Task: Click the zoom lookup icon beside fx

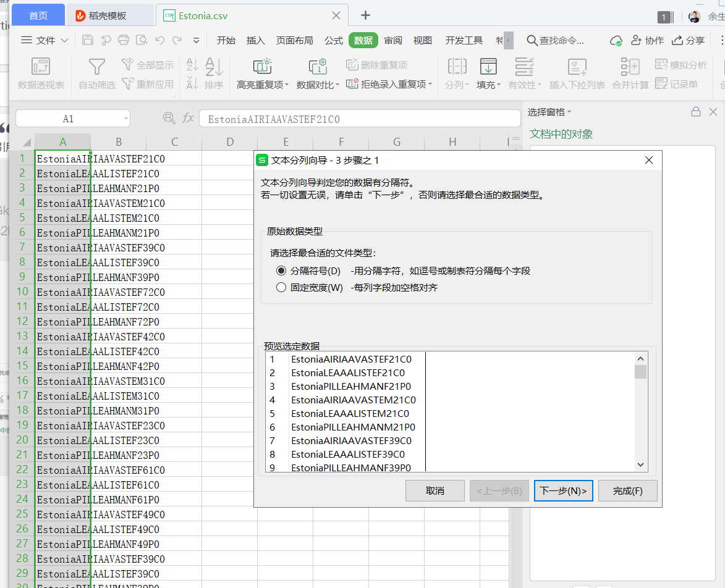Action: (x=169, y=118)
